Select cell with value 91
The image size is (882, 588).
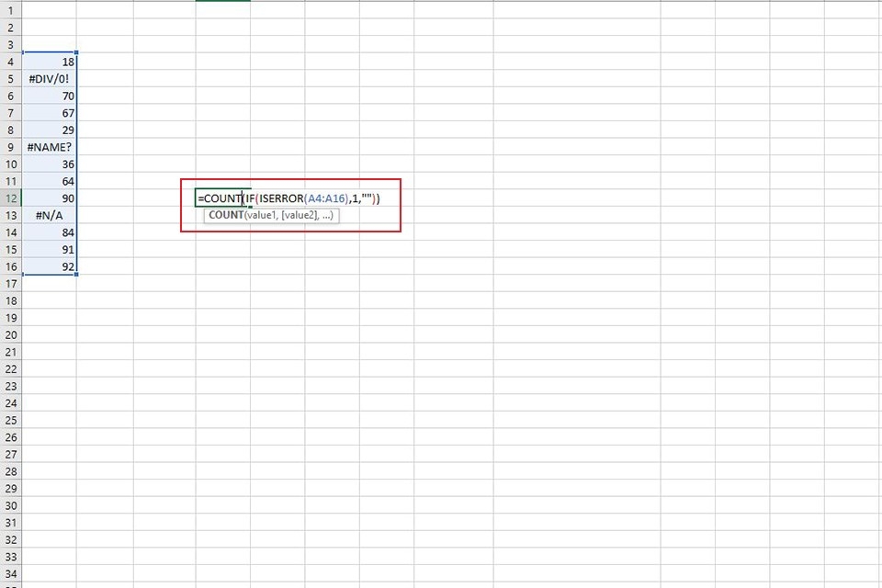pos(50,249)
